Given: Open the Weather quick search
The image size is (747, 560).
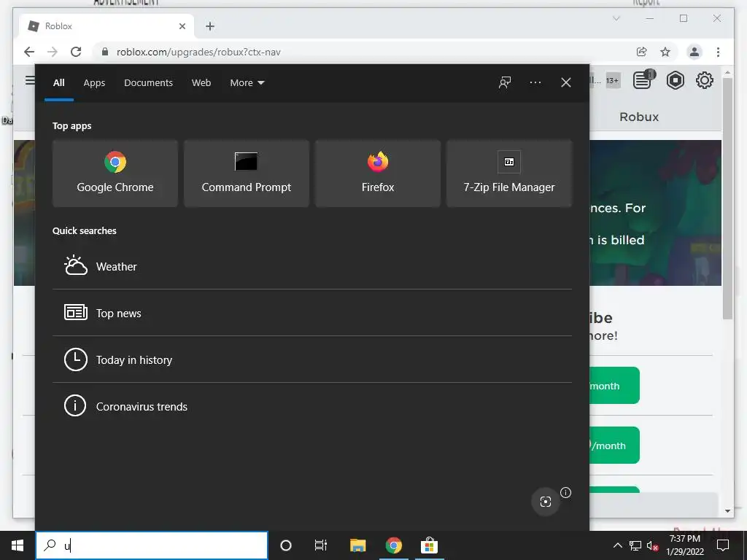Looking at the screenshot, I should (x=312, y=266).
